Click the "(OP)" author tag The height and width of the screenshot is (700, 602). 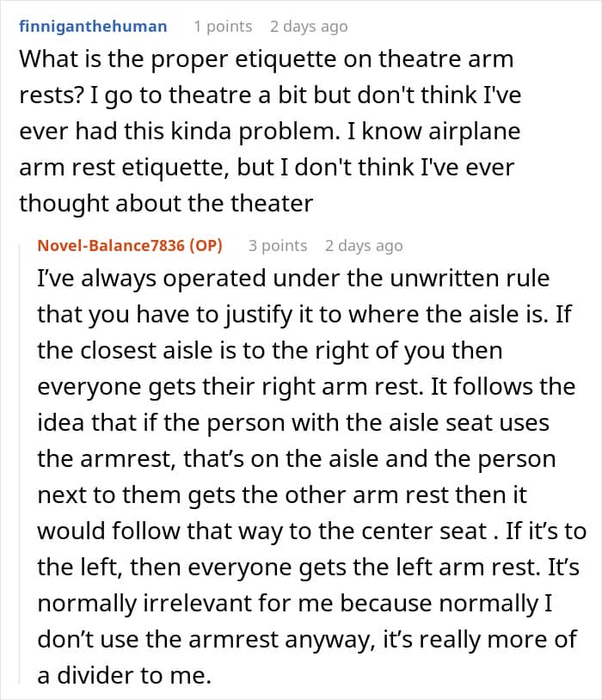click(x=203, y=245)
